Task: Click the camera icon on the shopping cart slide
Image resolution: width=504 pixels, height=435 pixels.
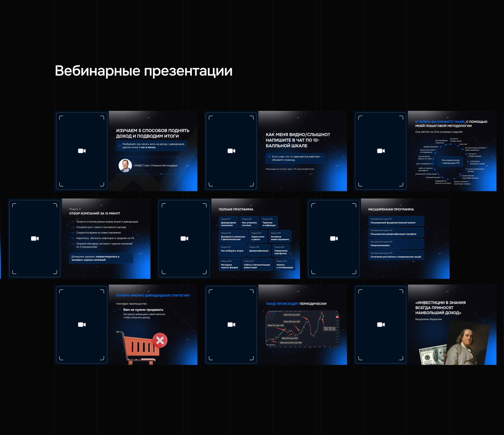Action: [82, 324]
